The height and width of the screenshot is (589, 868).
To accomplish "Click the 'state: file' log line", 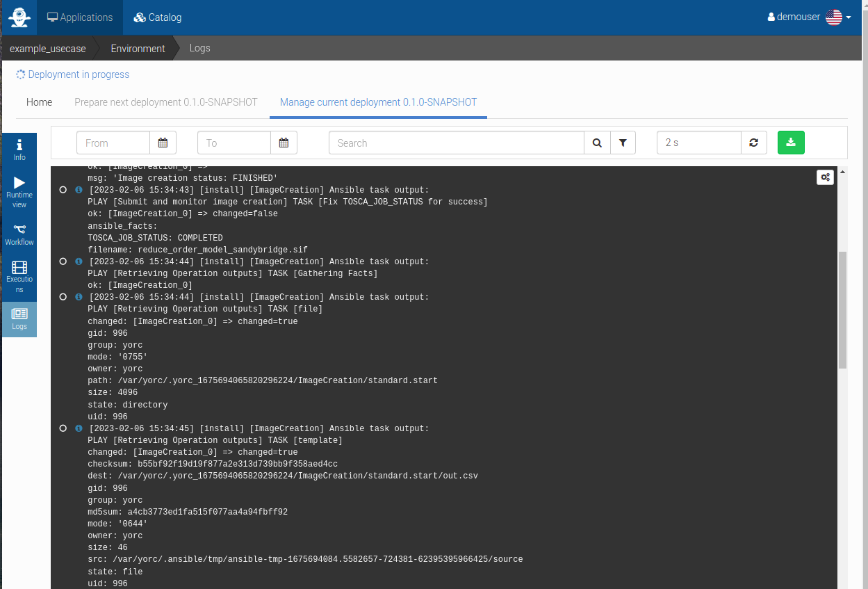I will coord(115,572).
